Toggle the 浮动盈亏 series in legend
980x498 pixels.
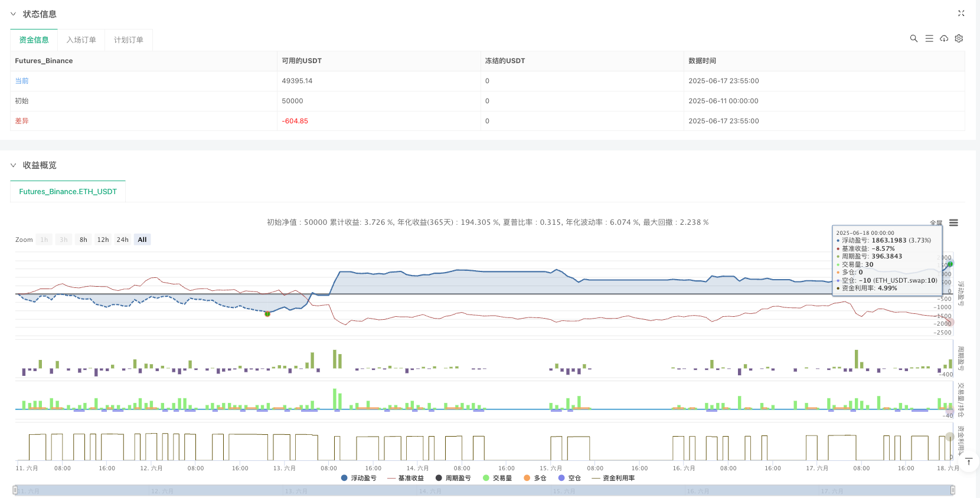coord(358,478)
